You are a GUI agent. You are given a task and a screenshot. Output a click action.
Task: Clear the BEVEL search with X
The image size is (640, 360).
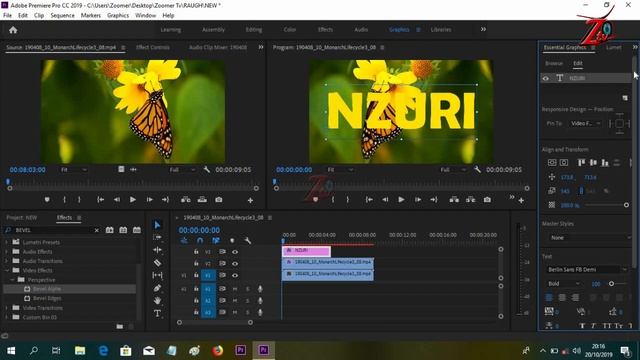pyautogui.click(x=96, y=230)
